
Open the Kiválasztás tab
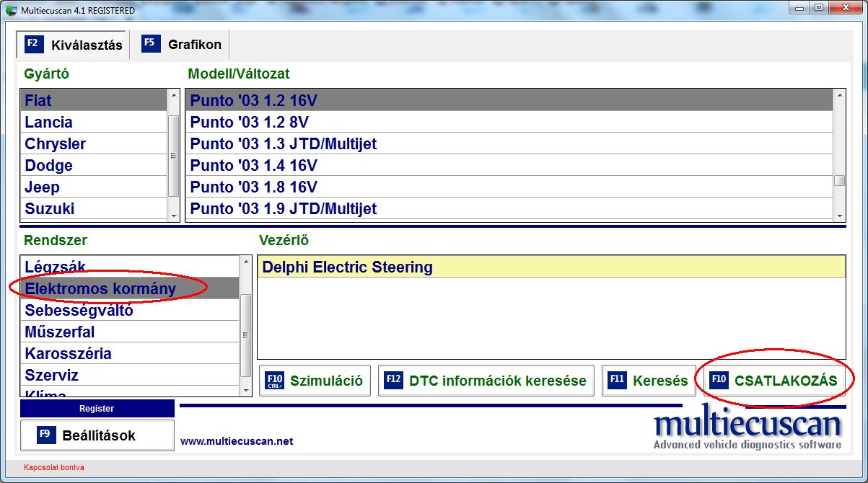tap(72, 45)
